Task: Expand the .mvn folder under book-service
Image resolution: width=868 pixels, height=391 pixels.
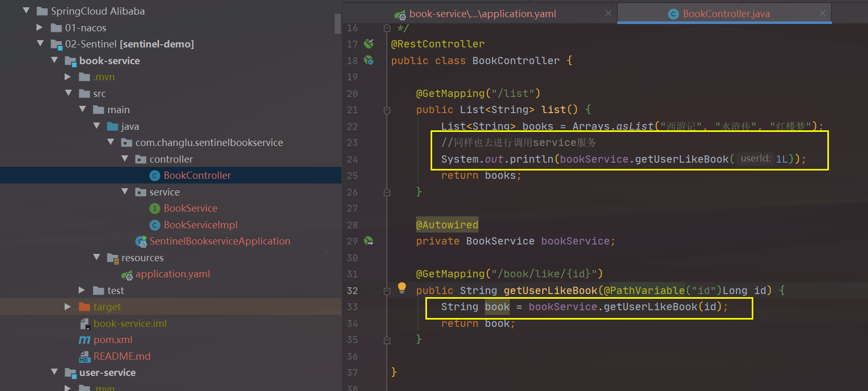Action: 68,77
